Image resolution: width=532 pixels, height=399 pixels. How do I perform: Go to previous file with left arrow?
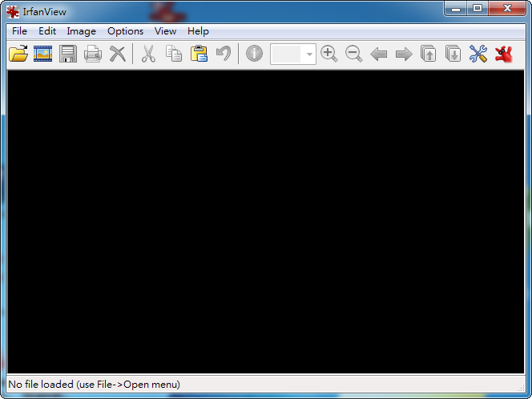[379, 54]
